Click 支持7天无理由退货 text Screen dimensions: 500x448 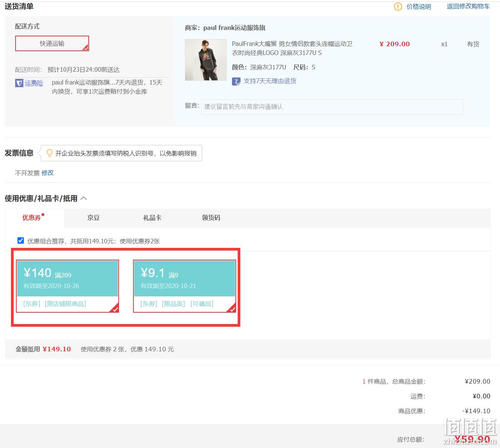point(270,81)
